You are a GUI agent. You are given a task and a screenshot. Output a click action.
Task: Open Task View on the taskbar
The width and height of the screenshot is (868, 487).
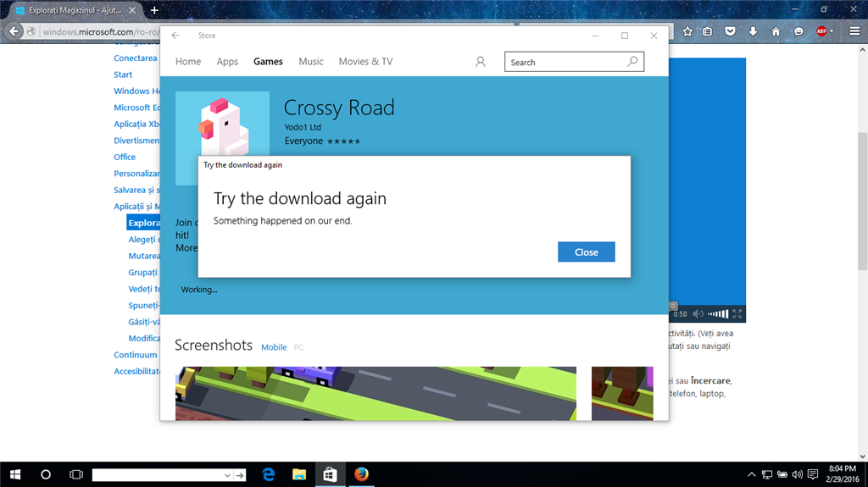tap(75, 474)
